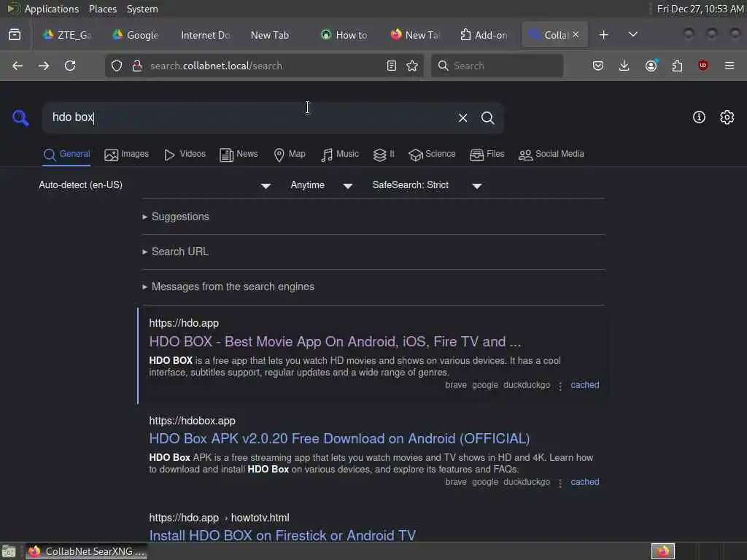The width and height of the screenshot is (747, 560).
Task: Focus the Firefox Search box
Action: [497, 66]
